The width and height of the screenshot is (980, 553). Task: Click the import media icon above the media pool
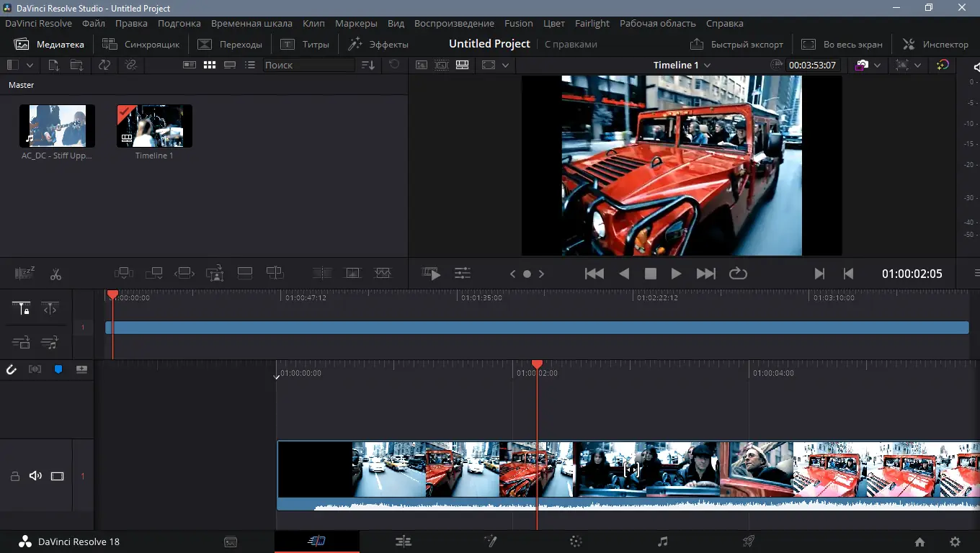(x=53, y=65)
